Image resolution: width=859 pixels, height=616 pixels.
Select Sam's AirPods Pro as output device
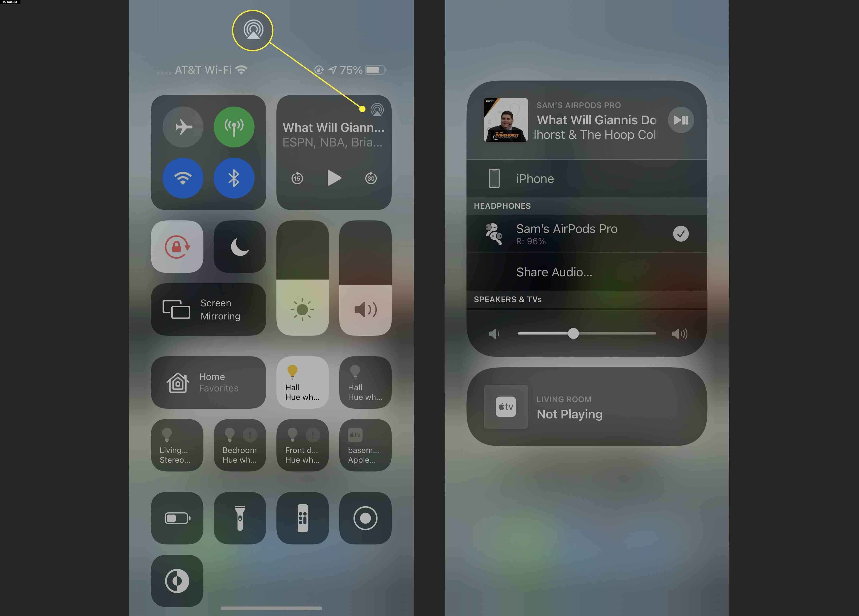(585, 233)
